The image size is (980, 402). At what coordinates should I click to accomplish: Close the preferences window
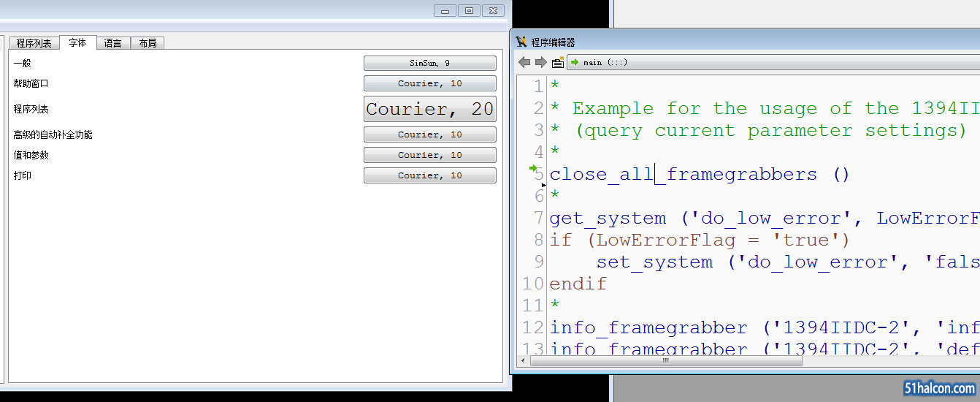point(493,10)
